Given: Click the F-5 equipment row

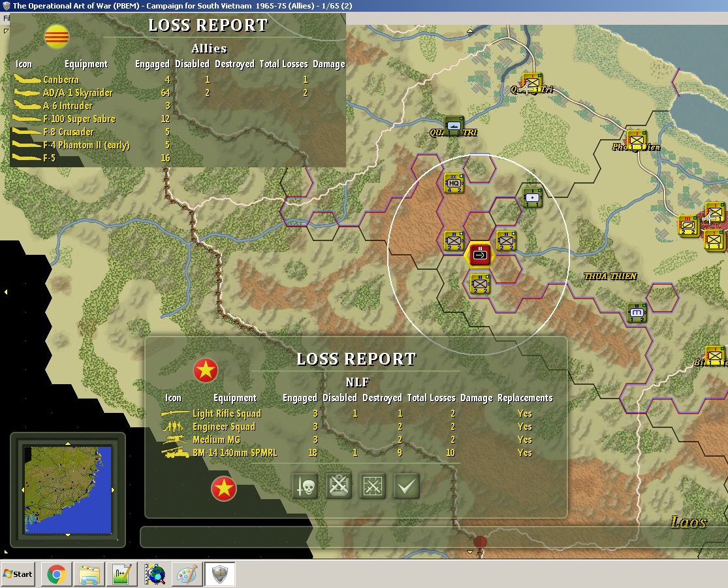Looking at the screenshot, I should click(x=178, y=158).
